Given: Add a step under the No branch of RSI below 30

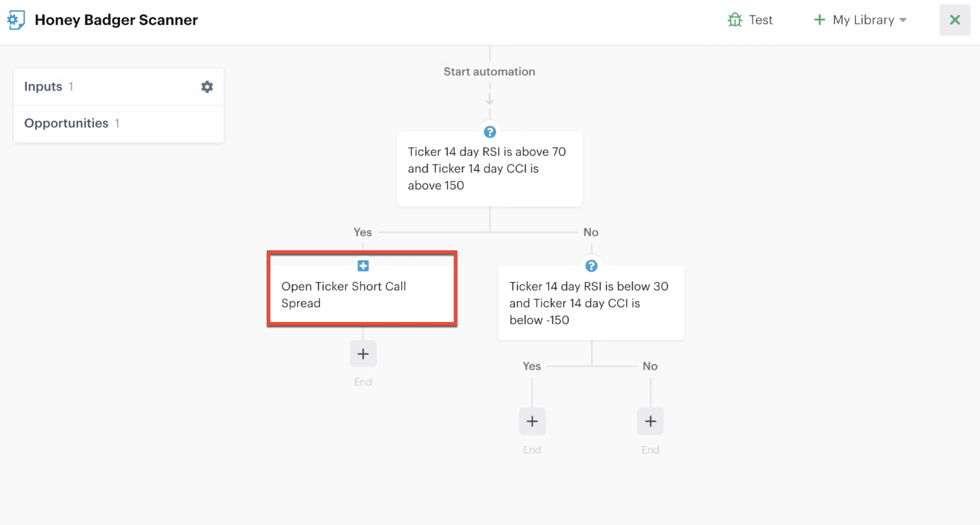Looking at the screenshot, I should (x=650, y=421).
